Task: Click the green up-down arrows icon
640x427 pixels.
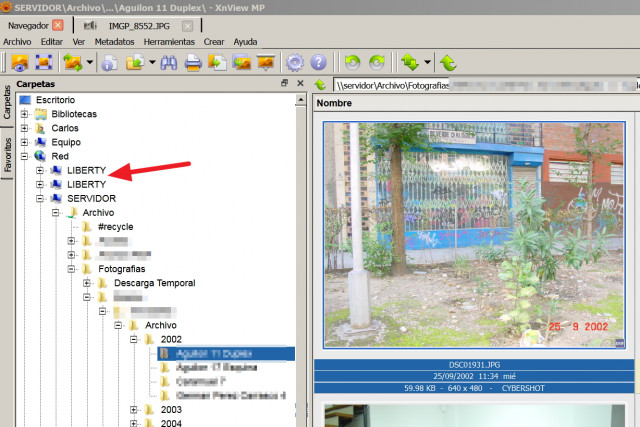Action: [410, 62]
